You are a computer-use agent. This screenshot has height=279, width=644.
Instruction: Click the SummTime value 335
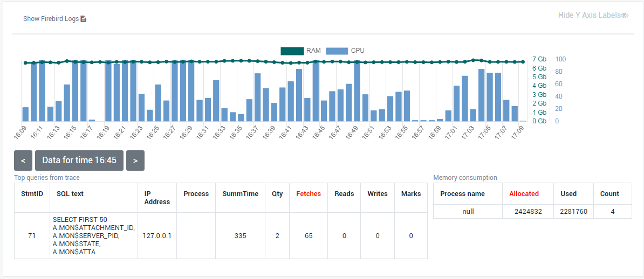(240, 235)
